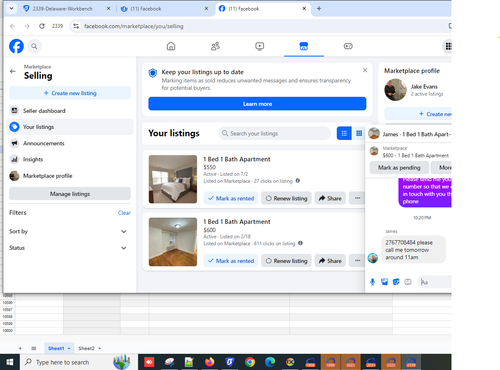Click the Search your listings field
The width and height of the screenshot is (500, 370).
[x=274, y=133]
